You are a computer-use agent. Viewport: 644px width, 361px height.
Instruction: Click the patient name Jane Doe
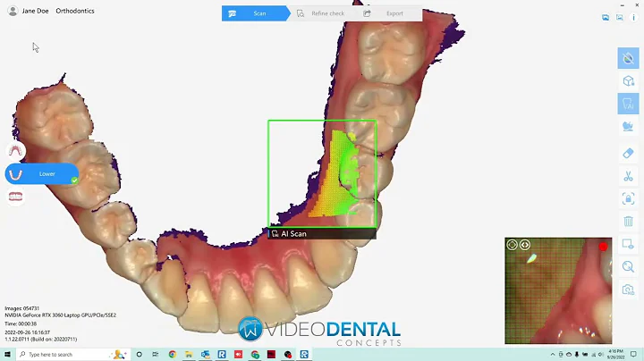[35, 11]
